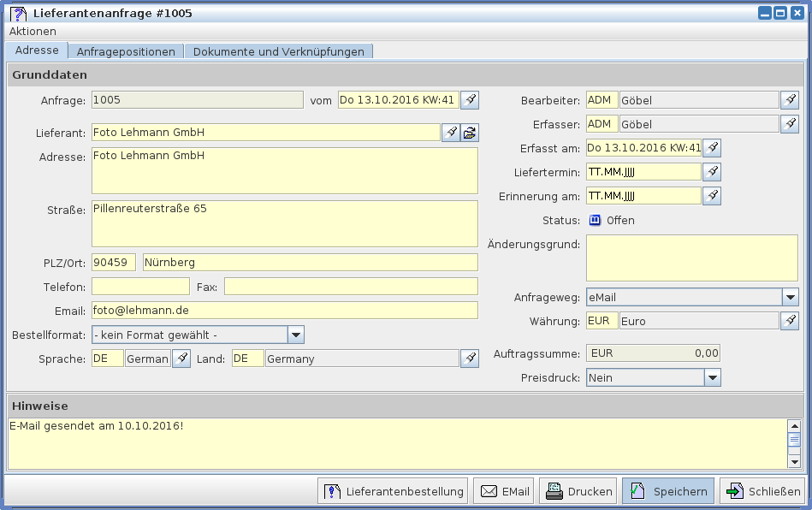Click the lookup icon beside the Bearbeiter field
This screenshot has height=510, width=812.
pos(790,100)
